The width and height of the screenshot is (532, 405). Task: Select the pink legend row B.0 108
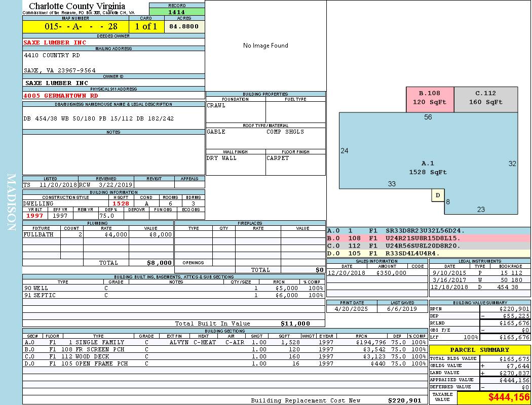[x=429, y=238]
